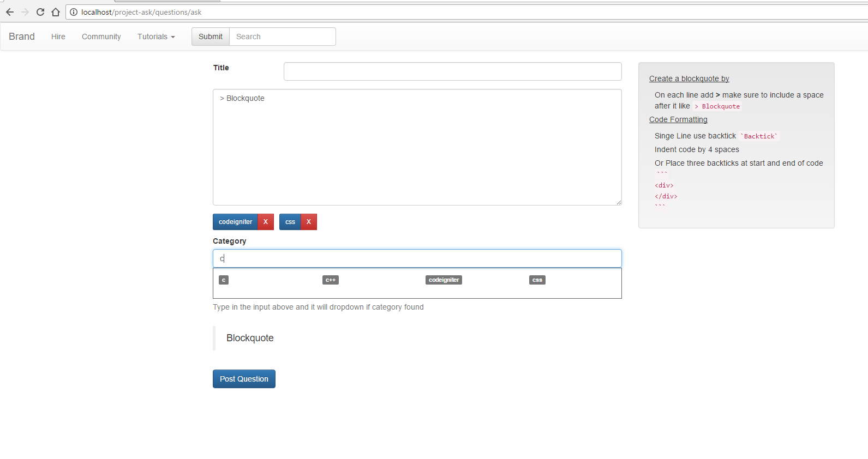Image resolution: width=868 pixels, height=459 pixels.
Task: Click the css selected tag label
Action: point(290,222)
